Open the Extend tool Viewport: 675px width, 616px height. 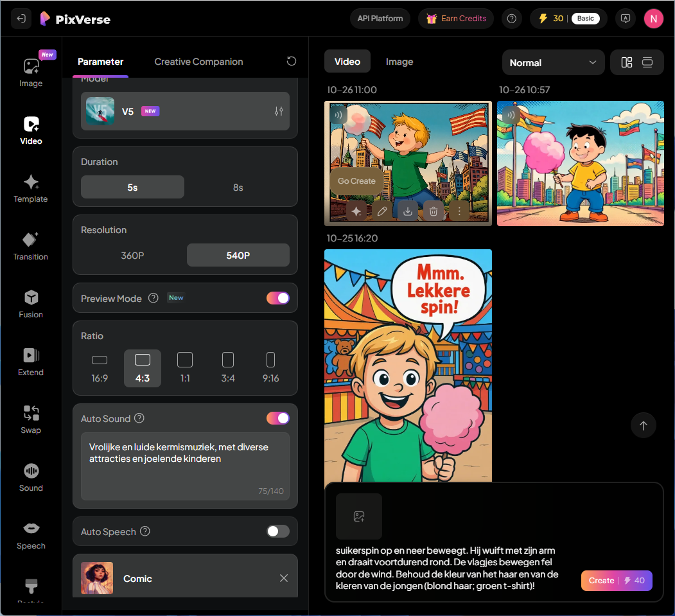click(31, 362)
